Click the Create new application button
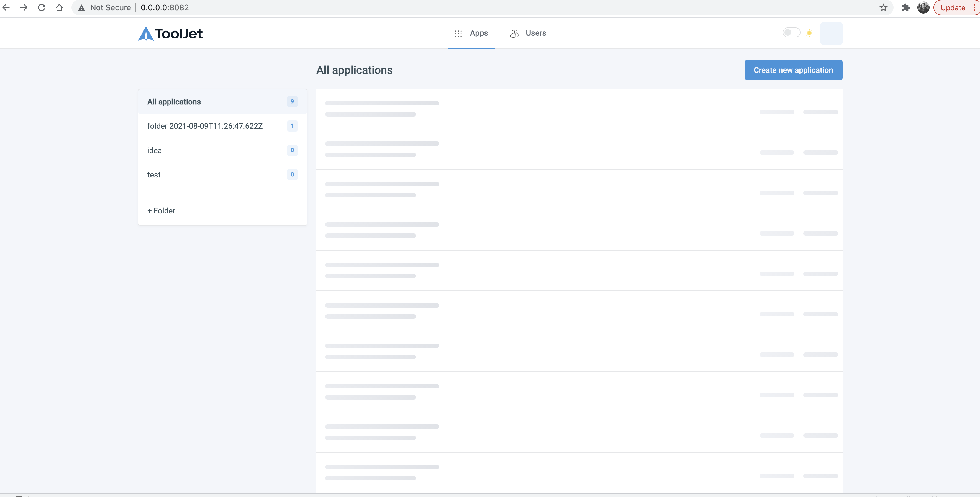Image resolution: width=980 pixels, height=497 pixels. [x=793, y=70]
